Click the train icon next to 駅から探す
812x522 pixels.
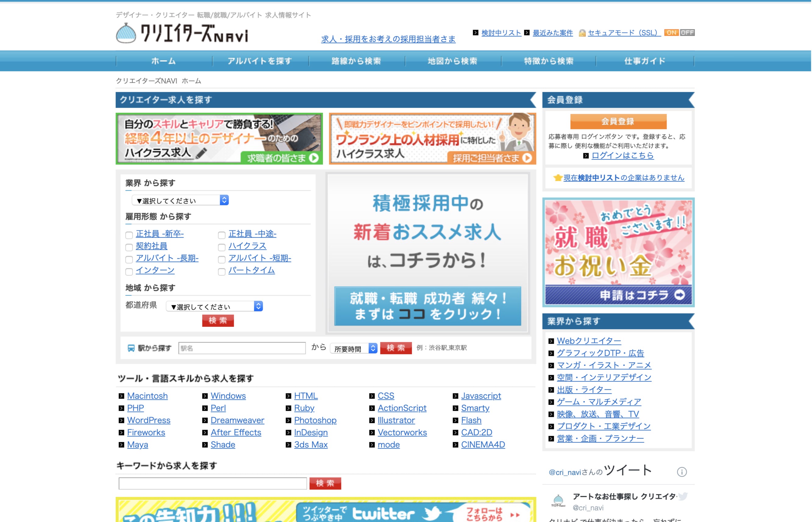131,348
